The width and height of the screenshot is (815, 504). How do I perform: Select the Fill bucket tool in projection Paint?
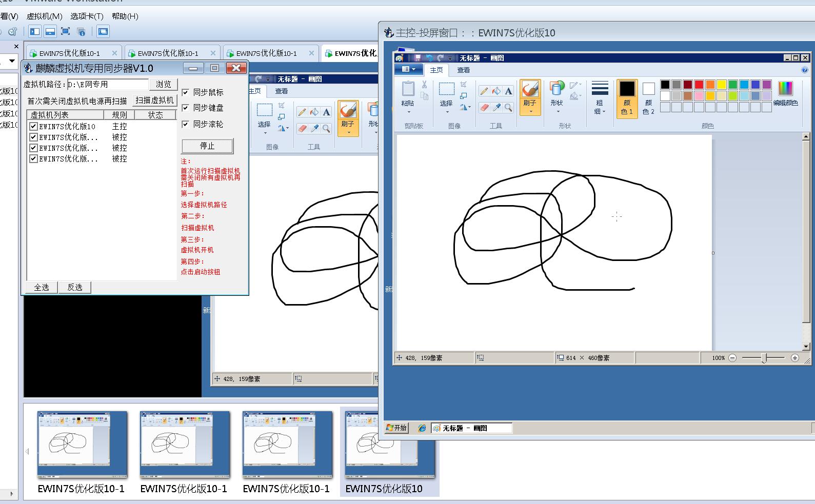[x=496, y=91]
